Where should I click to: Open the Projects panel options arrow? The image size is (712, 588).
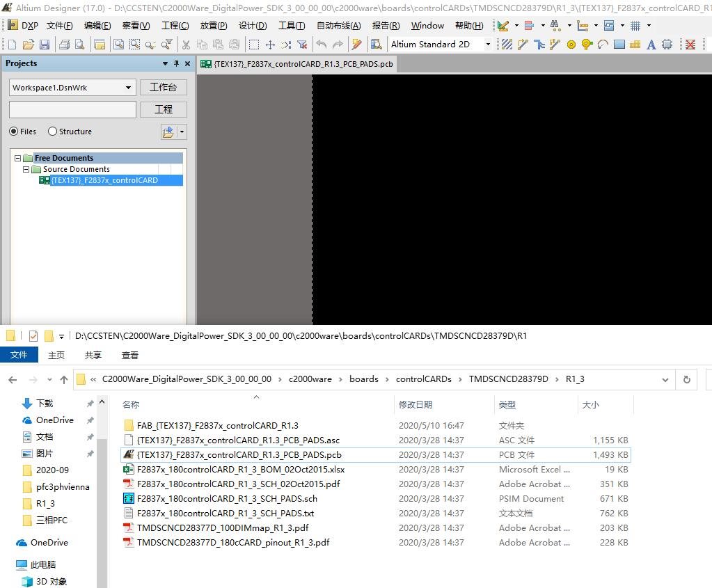tap(165, 63)
